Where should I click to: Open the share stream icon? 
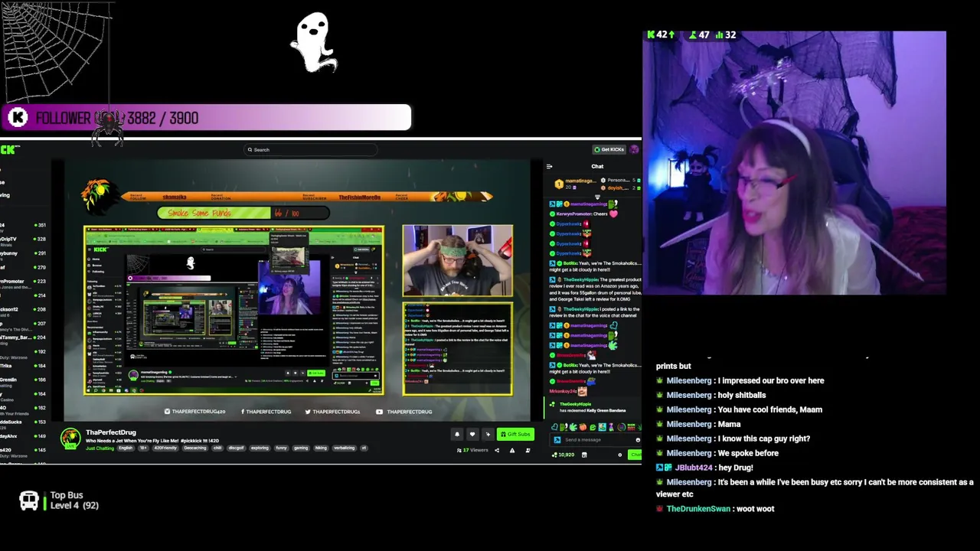coord(497,450)
